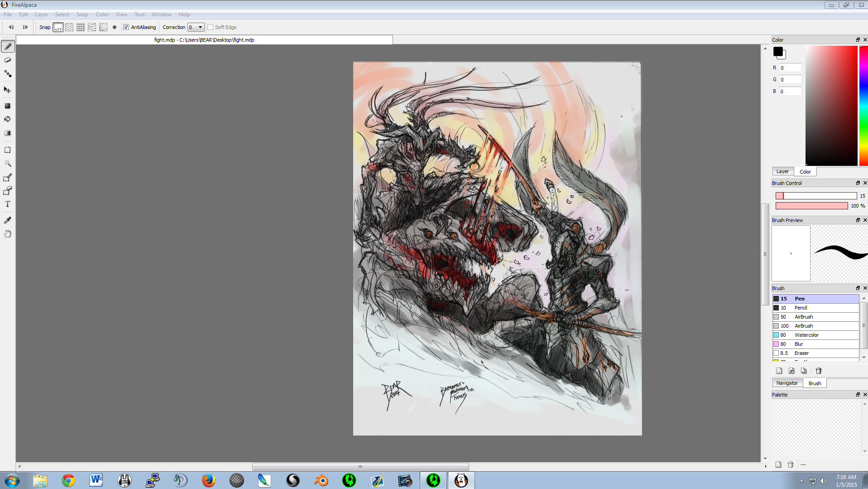
Task: Select the Bucket fill tool
Action: 8,119
